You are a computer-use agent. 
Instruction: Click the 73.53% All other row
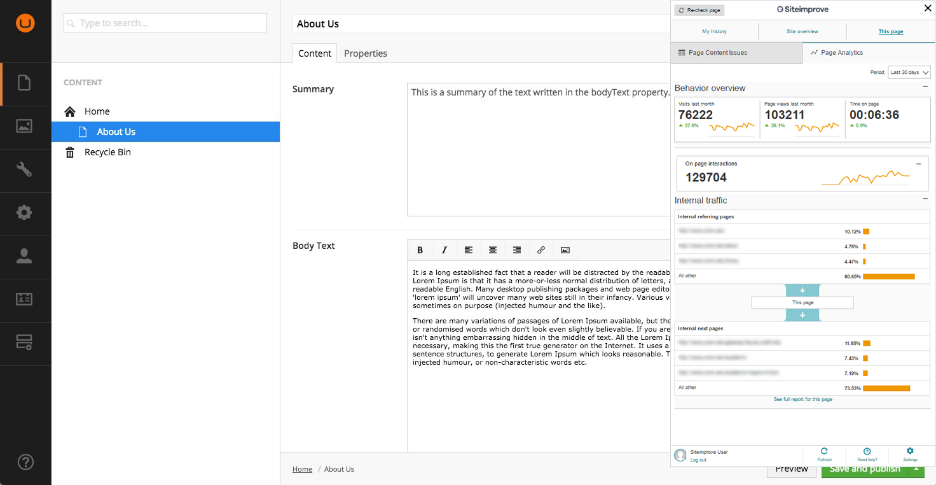[802, 388]
